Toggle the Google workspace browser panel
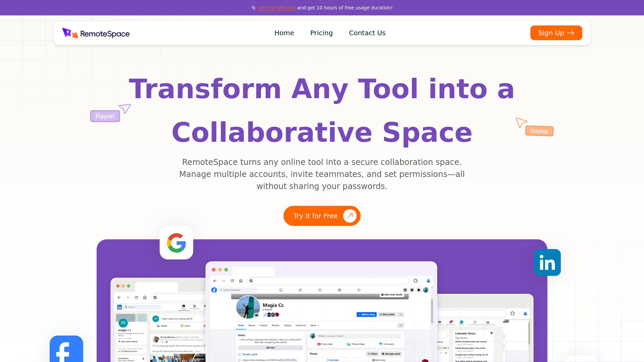The image size is (644, 362). 176,242
